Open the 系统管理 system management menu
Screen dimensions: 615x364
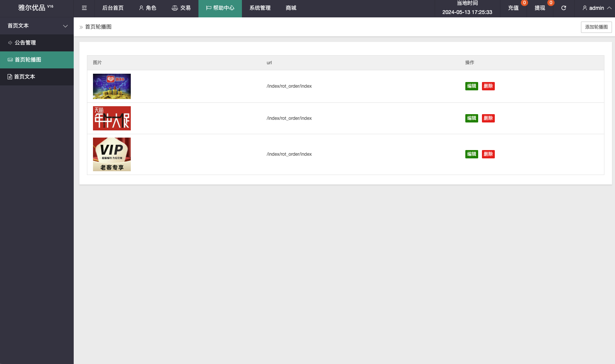(260, 8)
